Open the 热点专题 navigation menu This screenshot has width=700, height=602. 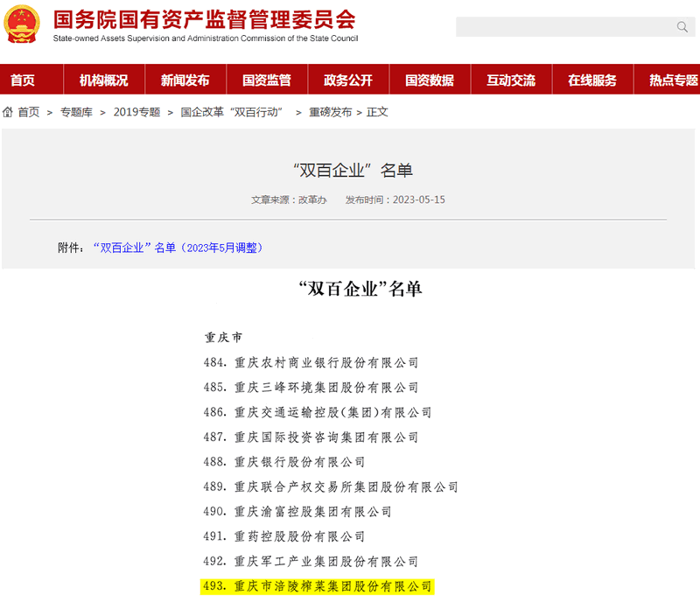pos(667,80)
